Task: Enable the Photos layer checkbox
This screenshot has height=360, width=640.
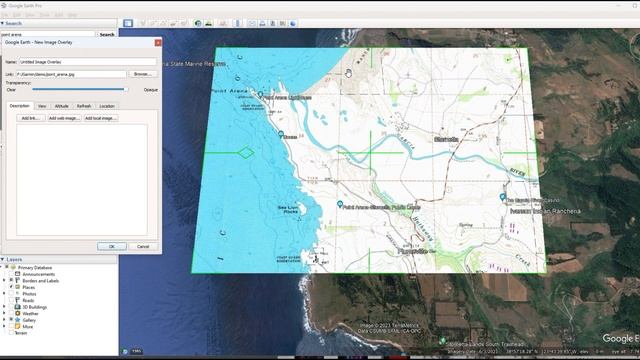Action: tap(11, 293)
